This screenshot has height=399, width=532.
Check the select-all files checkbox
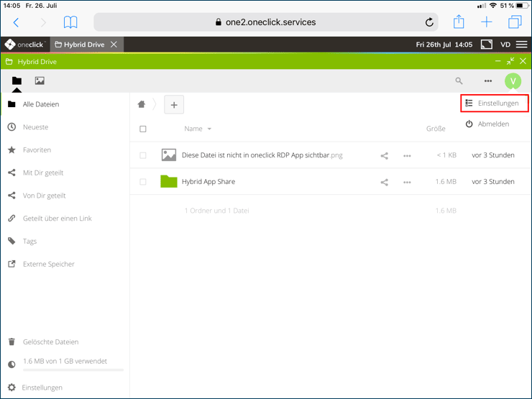pos(143,129)
